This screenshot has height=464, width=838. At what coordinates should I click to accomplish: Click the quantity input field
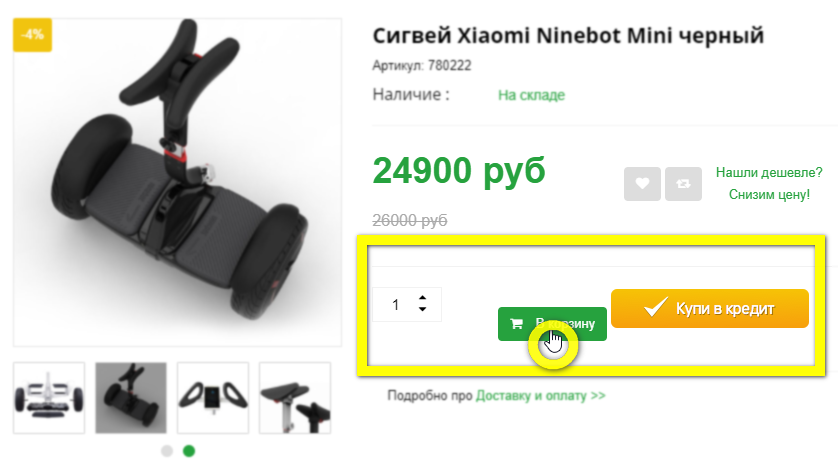point(407,305)
